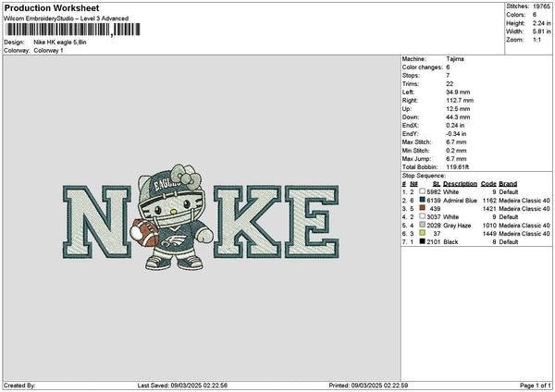Click the Left value 34.9 mm

(x=458, y=92)
